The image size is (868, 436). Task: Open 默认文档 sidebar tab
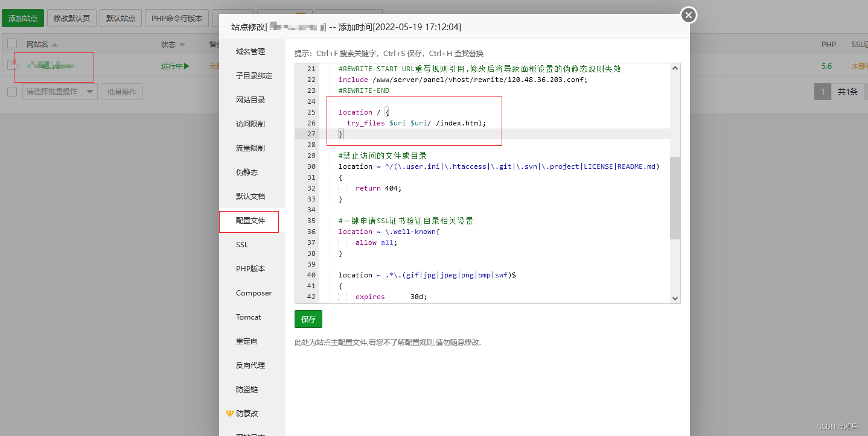(251, 197)
